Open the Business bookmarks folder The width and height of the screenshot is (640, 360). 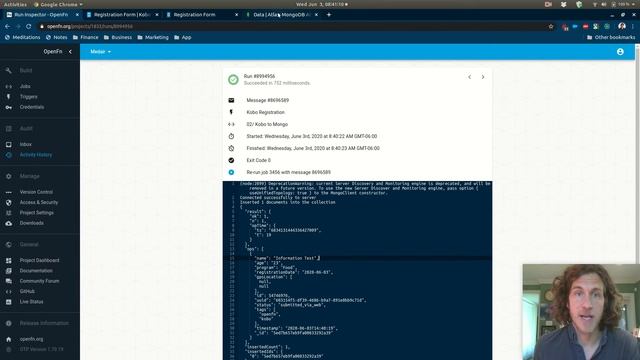tap(118, 37)
